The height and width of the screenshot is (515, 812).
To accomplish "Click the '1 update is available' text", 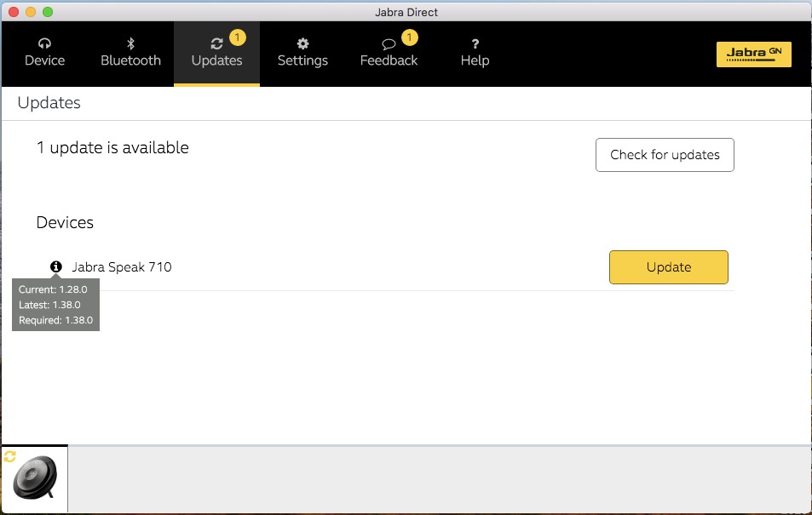I will [x=112, y=147].
